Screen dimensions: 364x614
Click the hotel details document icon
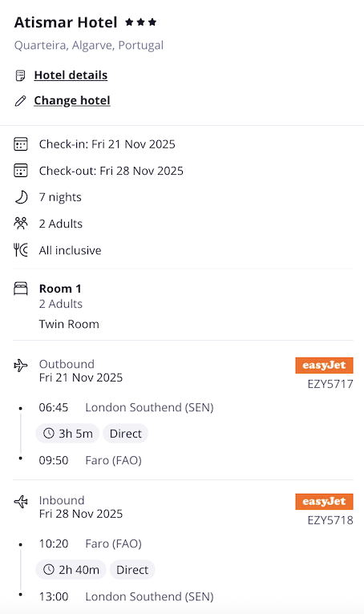[x=20, y=75]
